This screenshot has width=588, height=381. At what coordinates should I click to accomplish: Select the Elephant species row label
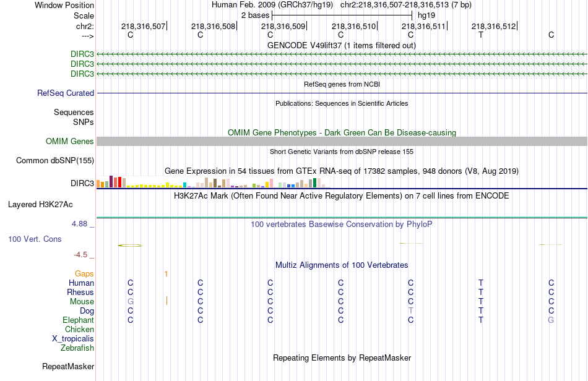point(78,320)
